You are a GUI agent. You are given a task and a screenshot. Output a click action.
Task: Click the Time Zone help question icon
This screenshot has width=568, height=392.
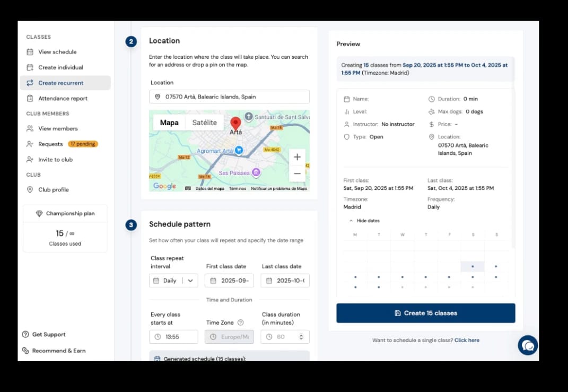[x=241, y=323]
